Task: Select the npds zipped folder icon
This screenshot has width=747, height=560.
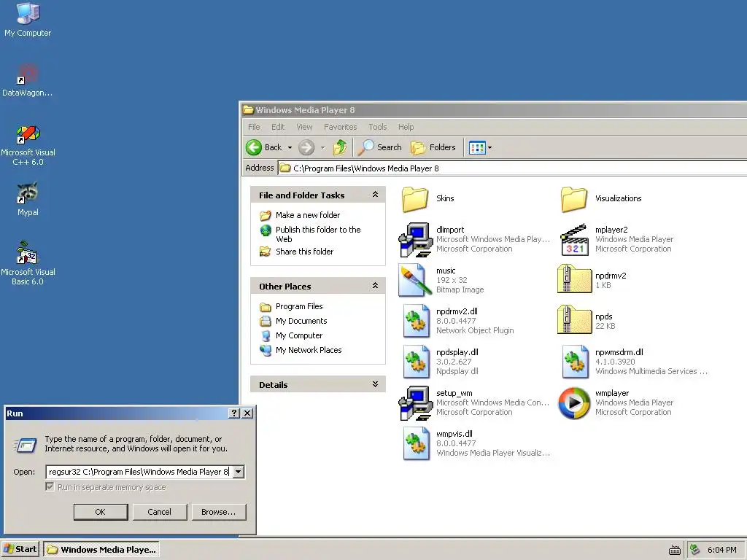Action: (574, 320)
